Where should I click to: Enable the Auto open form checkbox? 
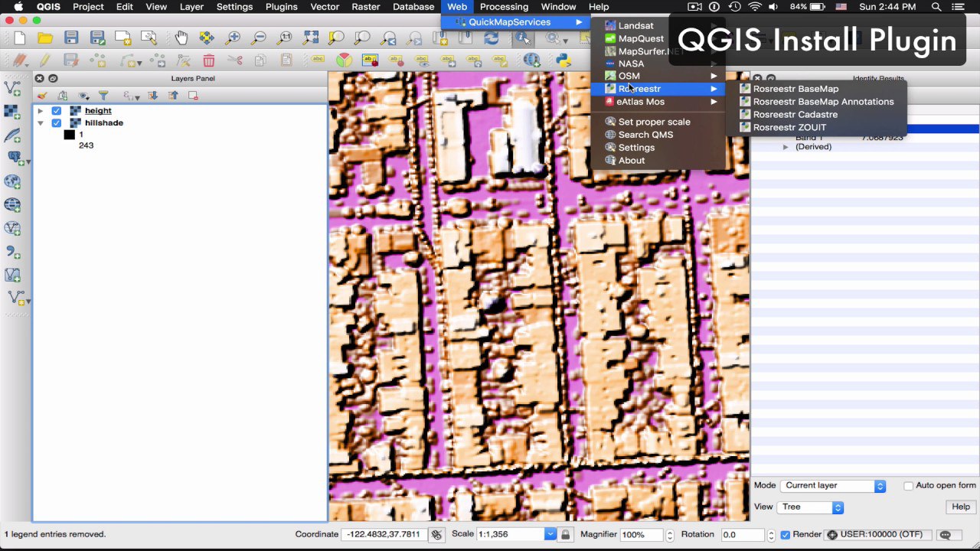pyautogui.click(x=908, y=486)
